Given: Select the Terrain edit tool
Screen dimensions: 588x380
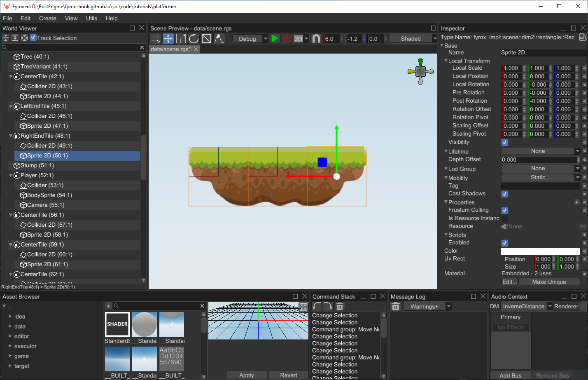Looking at the screenshot, I should (x=219, y=38).
